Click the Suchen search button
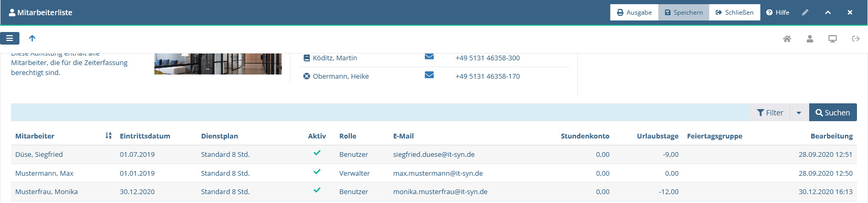Image resolution: width=868 pixels, height=203 pixels. click(833, 113)
